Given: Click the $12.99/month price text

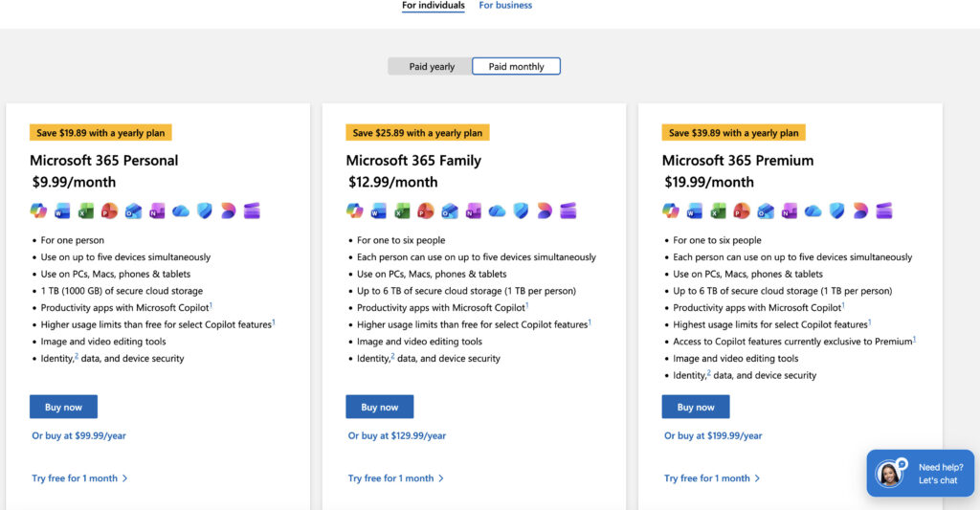Looking at the screenshot, I should (393, 183).
